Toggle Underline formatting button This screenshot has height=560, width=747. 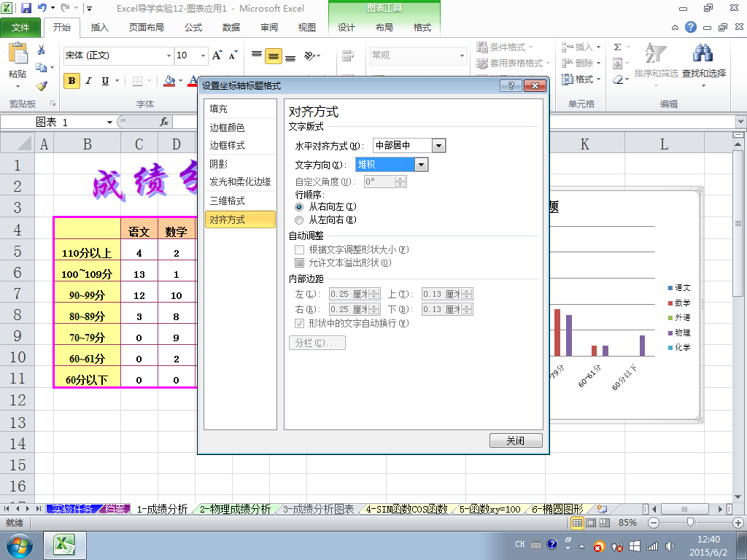click(105, 81)
